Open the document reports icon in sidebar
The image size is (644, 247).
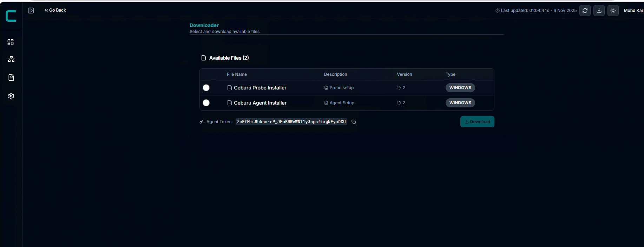point(11,78)
